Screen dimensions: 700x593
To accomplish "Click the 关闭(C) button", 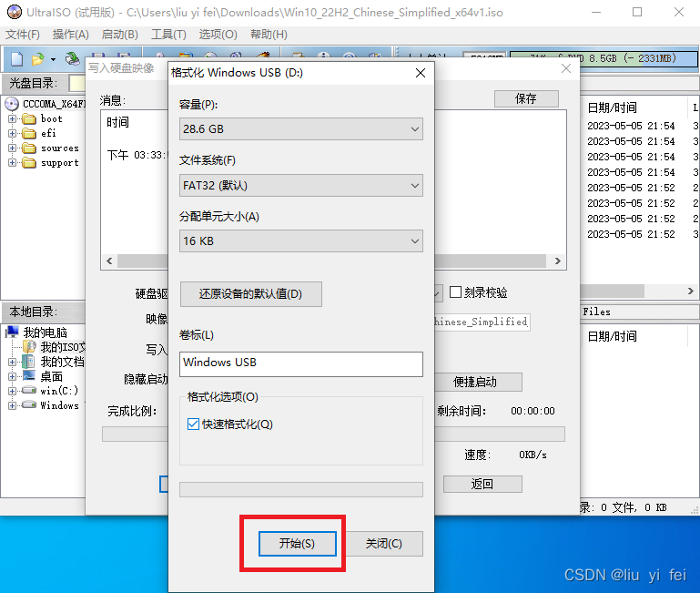I will (x=384, y=544).
